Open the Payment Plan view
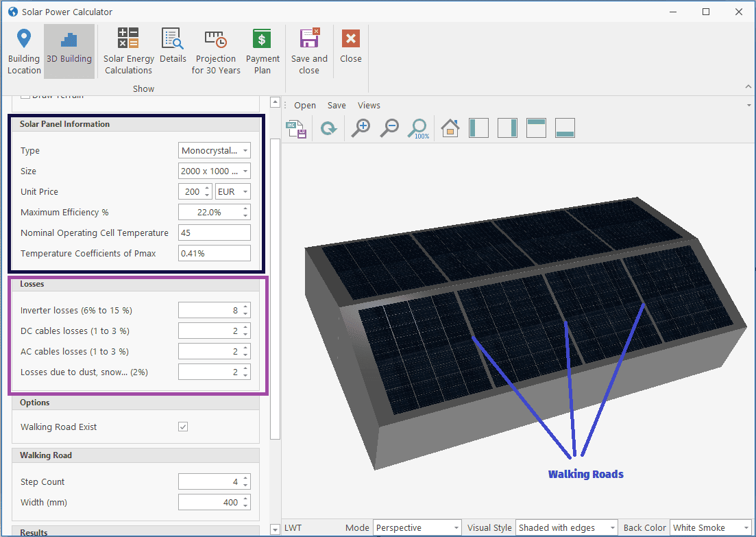The height and width of the screenshot is (537, 756). coord(263,51)
